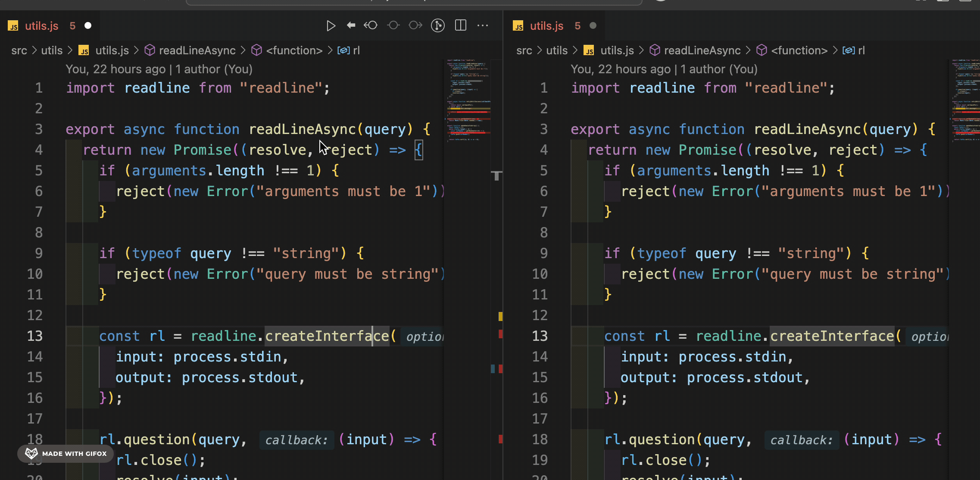
Task: Open 'utils' folder breadcrumb in right editor
Action: click(557, 50)
